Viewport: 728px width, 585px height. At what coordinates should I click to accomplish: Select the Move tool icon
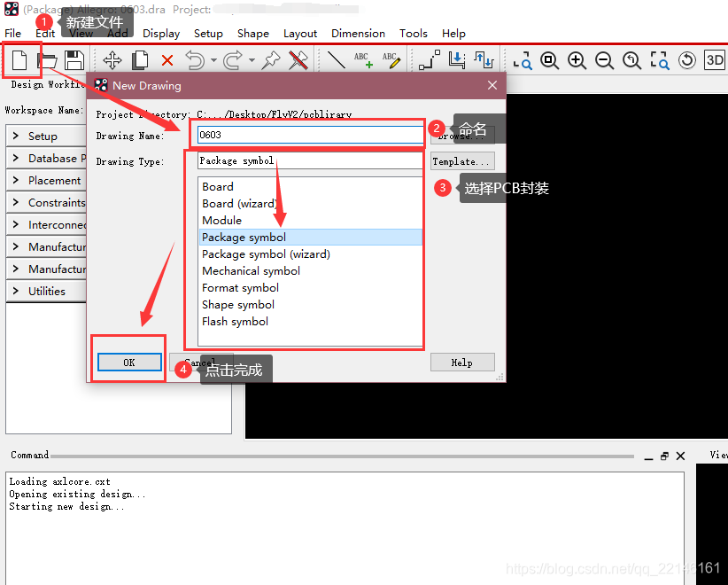click(x=112, y=60)
